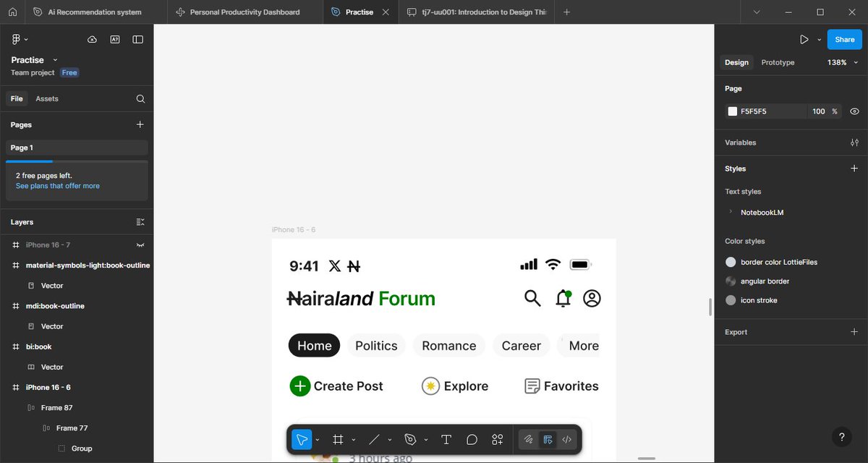
Task: Open the Help question mark button
Action: [841, 437]
